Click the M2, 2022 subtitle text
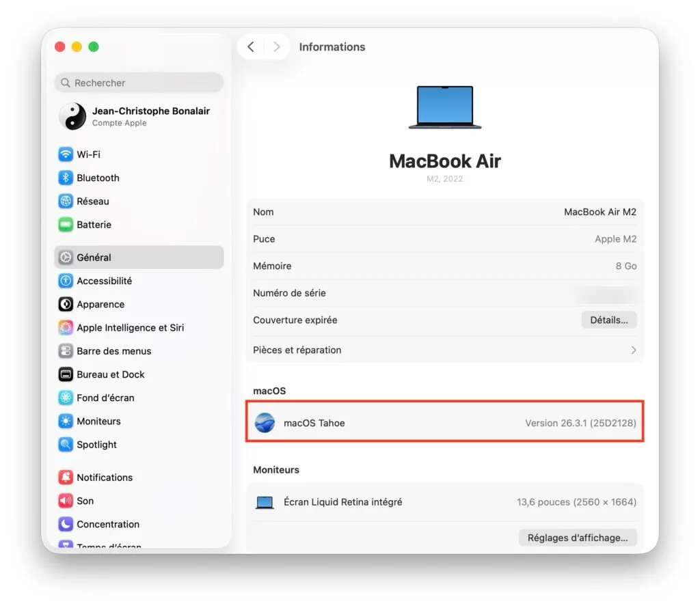This screenshot has width=700, height=608. coord(444,179)
